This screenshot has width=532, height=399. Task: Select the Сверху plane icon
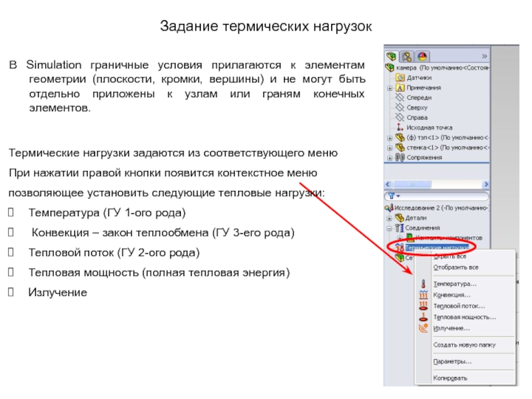400,108
